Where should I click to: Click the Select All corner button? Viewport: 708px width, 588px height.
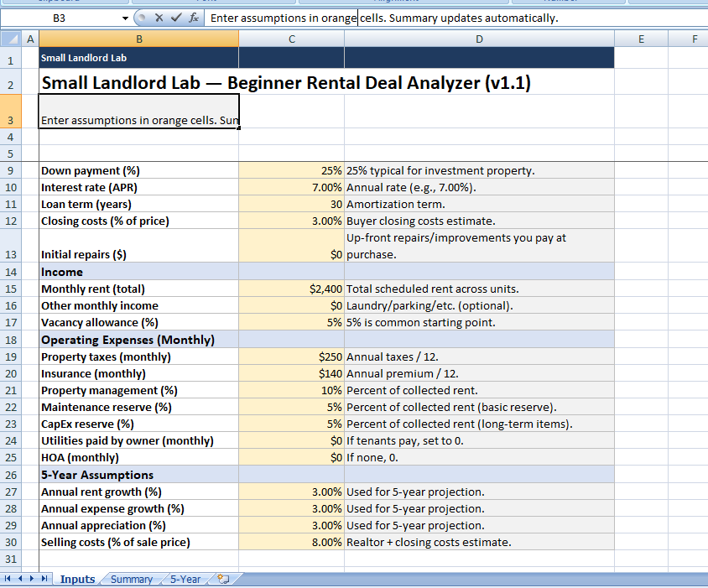click(9, 38)
